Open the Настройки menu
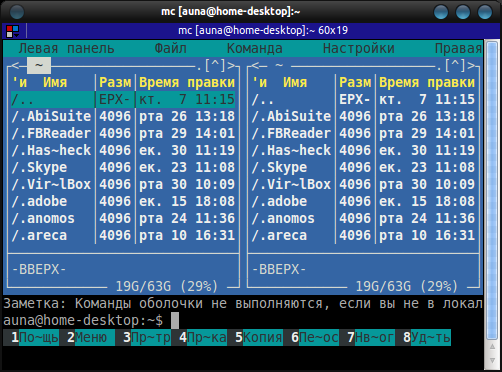This screenshot has width=502, height=372. [x=359, y=49]
